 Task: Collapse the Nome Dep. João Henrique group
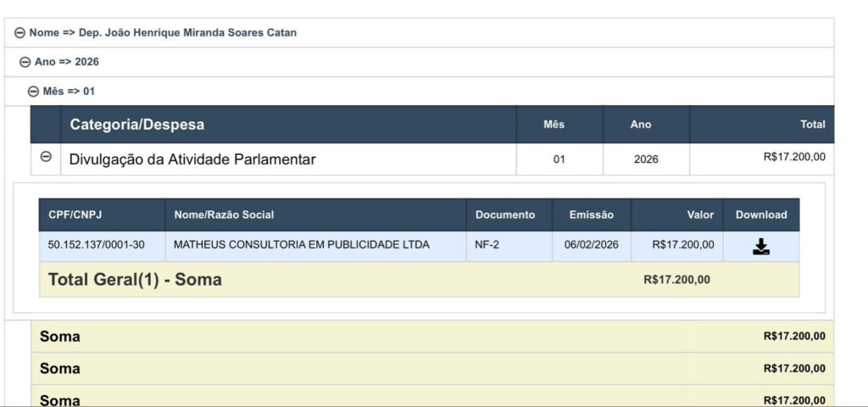(19, 33)
